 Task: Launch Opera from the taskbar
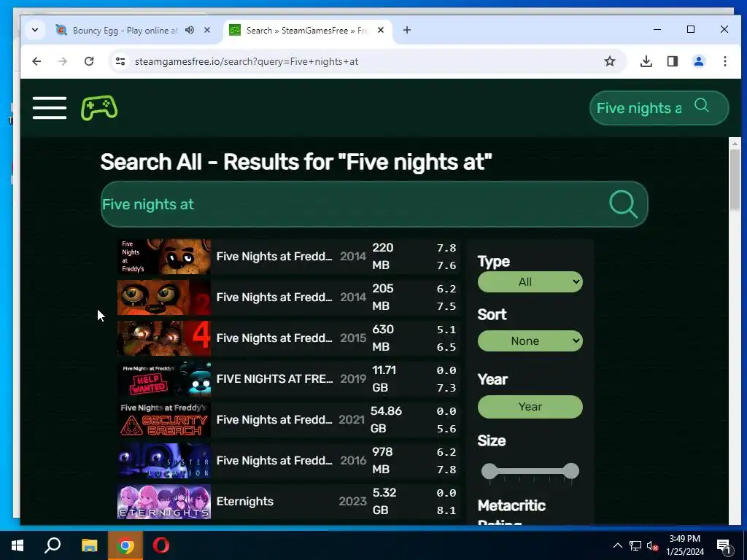(161, 545)
